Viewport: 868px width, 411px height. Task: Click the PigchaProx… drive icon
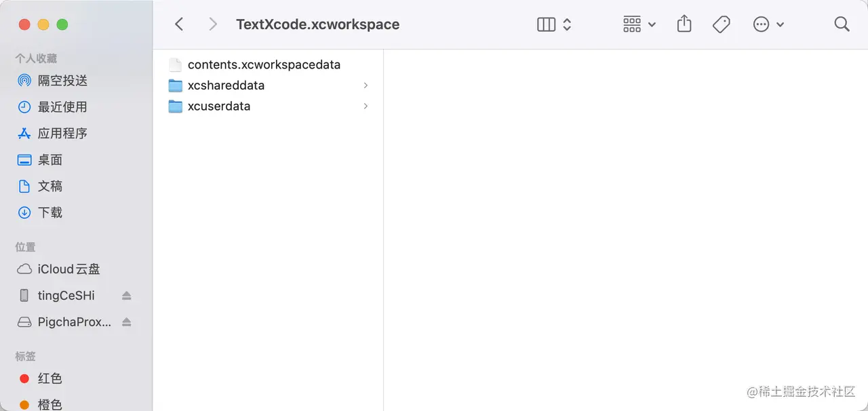tap(24, 322)
